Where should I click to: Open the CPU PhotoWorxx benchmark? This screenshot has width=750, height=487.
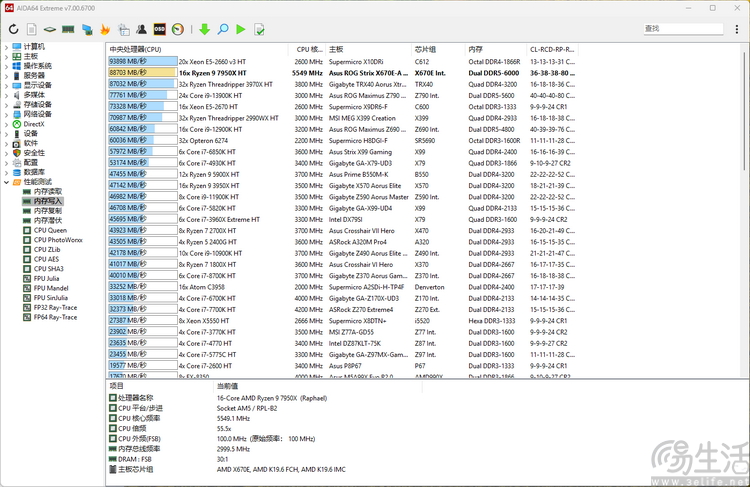coord(58,240)
